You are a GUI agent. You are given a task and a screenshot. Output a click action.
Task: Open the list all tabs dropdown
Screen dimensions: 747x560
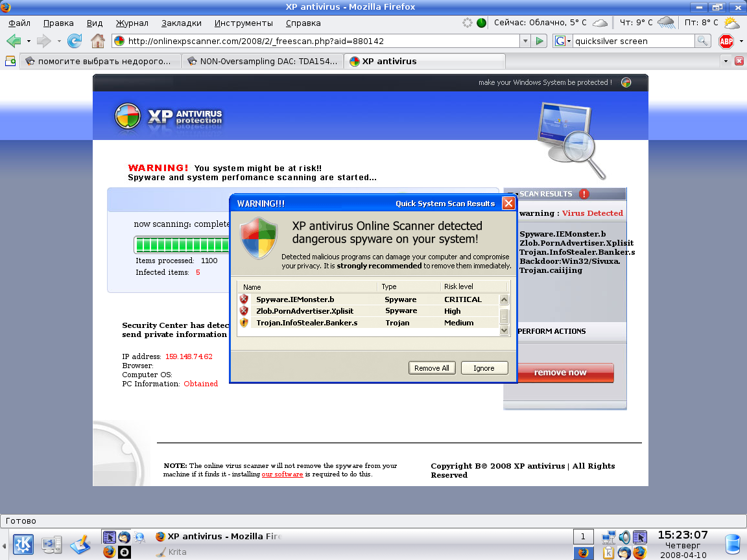tap(726, 61)
